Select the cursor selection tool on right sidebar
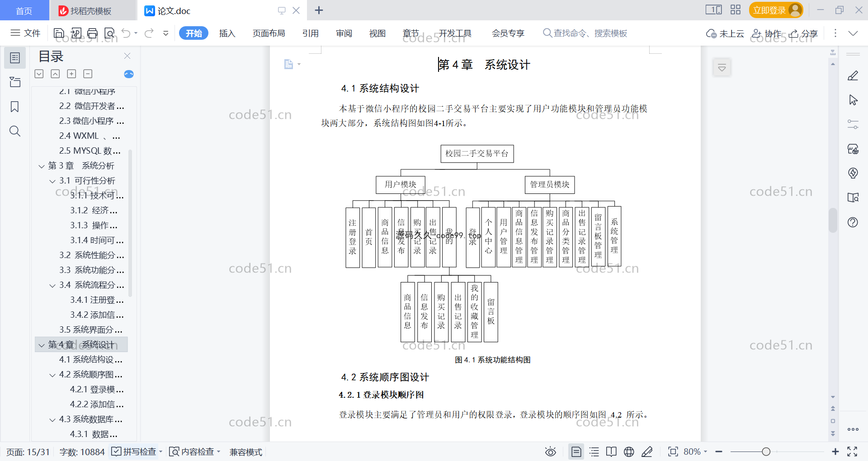The image size is (868, 461). pyautogui.click(x=853, y=100)
